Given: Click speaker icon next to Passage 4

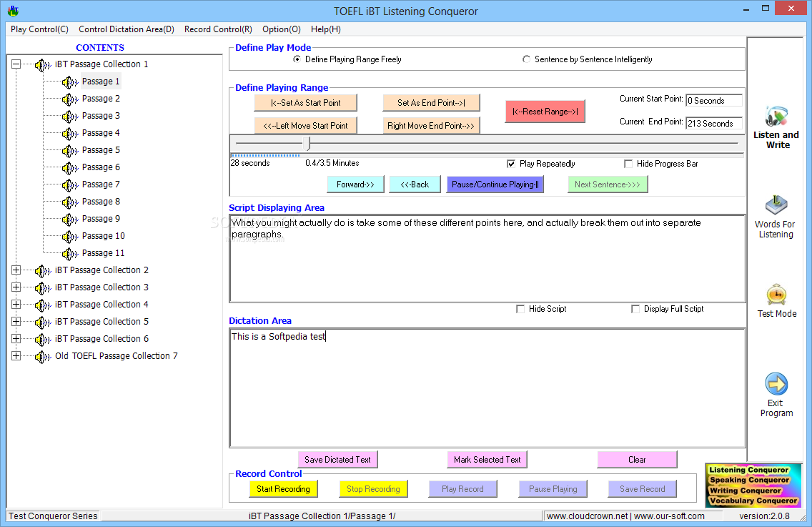Looking at the screenshot, I should (x=69, y=133).
